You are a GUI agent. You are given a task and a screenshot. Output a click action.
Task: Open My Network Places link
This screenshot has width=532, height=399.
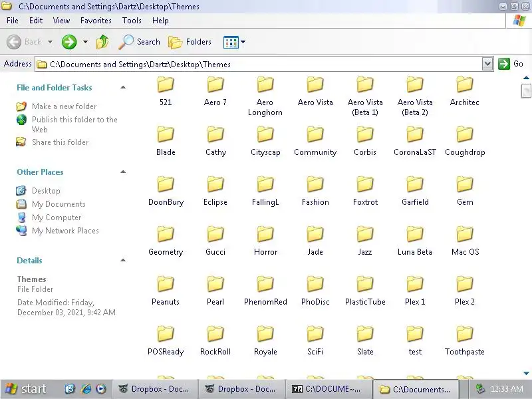click(x=57, y=230)
